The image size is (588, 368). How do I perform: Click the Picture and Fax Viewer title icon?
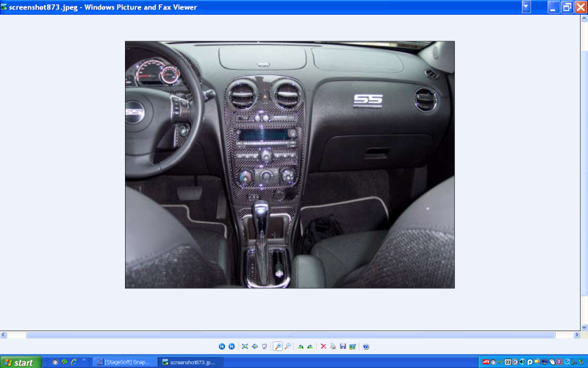tap(4, 7)
